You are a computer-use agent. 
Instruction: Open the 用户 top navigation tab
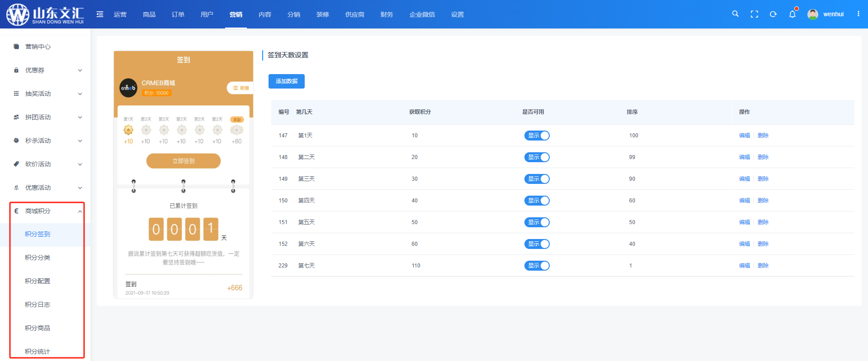pyautogui.click(x=207, y=14)
